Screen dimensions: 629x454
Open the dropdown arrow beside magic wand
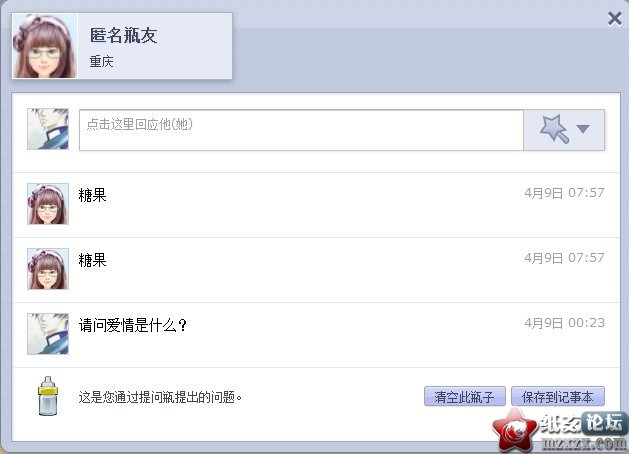[583, 129]
